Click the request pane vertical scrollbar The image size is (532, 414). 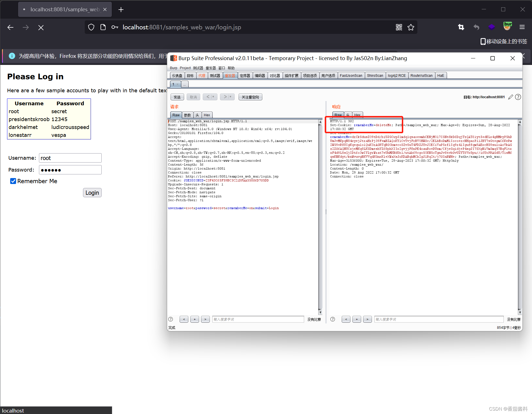[x=320, y=217]
